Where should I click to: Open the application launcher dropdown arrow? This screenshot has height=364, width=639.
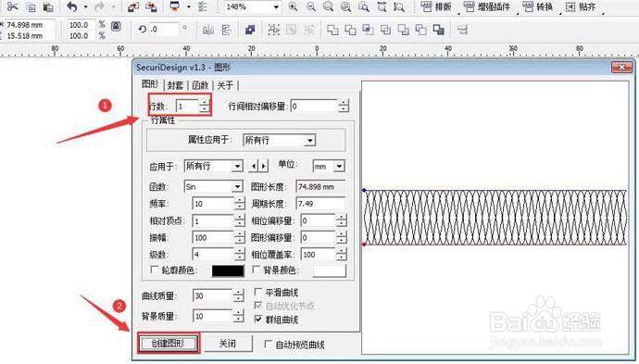click(x=188, y=6)
